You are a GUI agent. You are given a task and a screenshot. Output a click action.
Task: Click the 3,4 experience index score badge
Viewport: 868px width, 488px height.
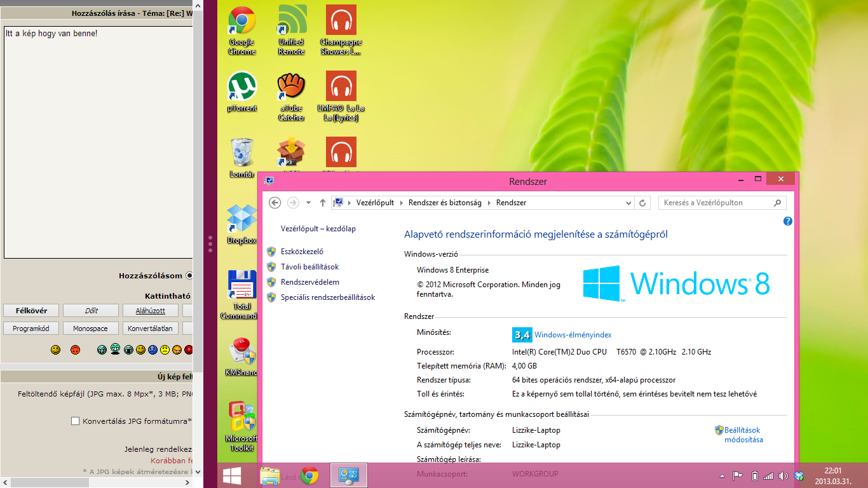(522, 335)
